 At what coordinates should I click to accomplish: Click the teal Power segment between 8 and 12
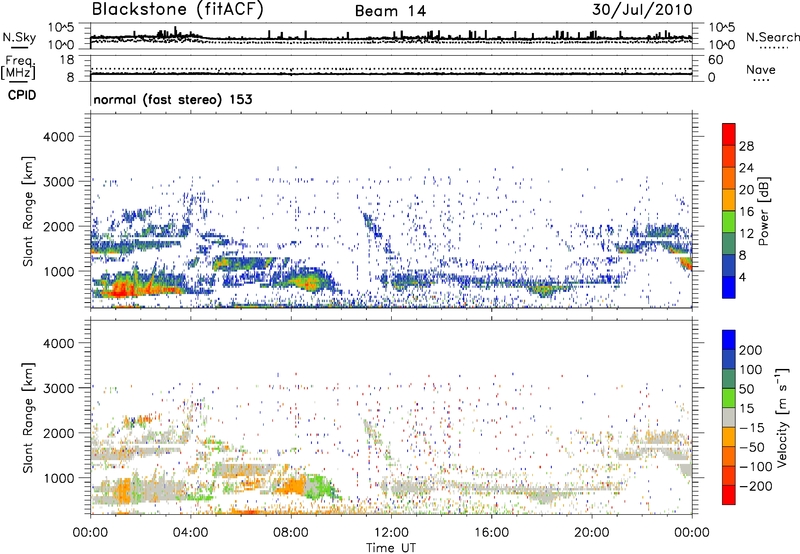(729, 244)
